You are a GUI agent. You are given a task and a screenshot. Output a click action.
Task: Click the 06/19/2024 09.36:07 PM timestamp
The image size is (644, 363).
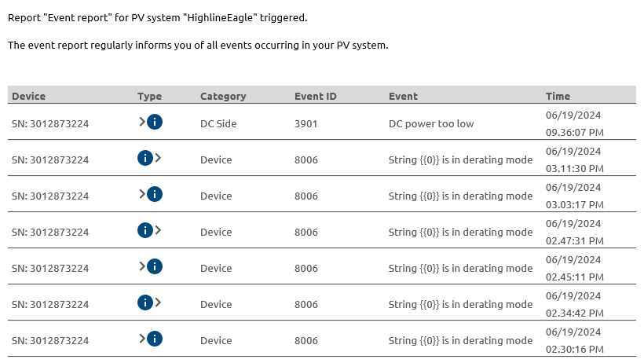point(575,123)
